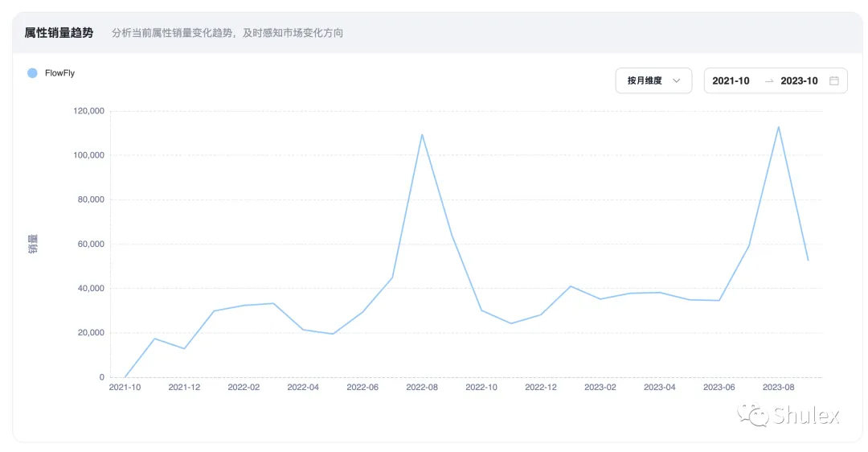Click the 100,000 y-axis label
Image resolution: width=868 pixels, height=452 pixels.
[x=88, y=155]
